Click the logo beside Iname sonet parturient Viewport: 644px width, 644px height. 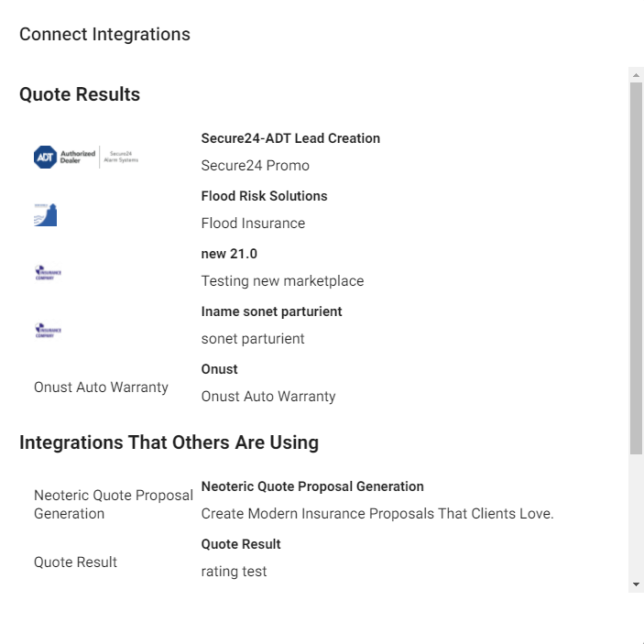pyautogui.click(x=48, y=330)
